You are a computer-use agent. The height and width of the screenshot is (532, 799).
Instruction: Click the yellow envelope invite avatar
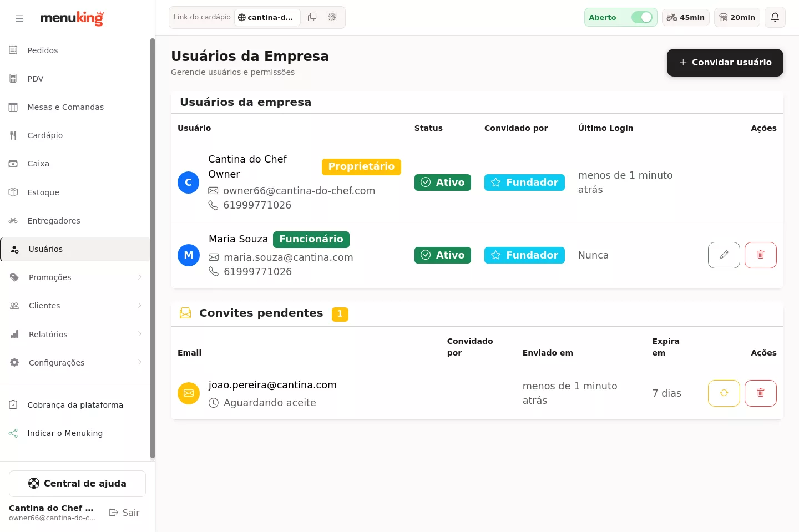(189, 393)
